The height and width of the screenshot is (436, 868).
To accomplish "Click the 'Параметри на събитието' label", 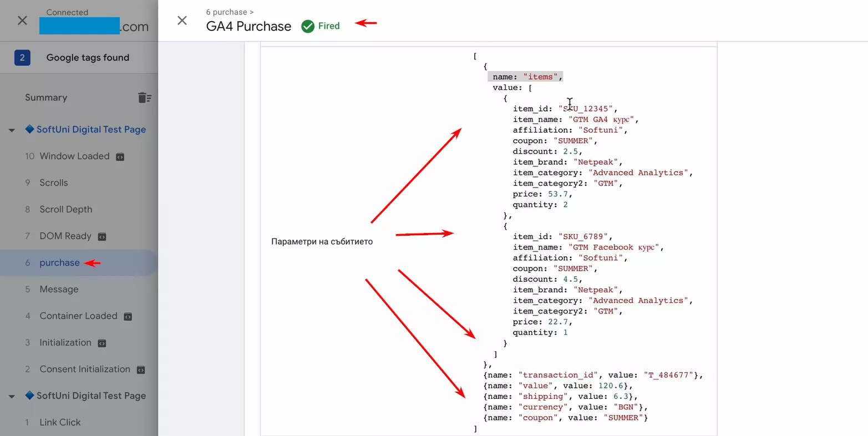I will pyautogui.click(x=322, y=241).
